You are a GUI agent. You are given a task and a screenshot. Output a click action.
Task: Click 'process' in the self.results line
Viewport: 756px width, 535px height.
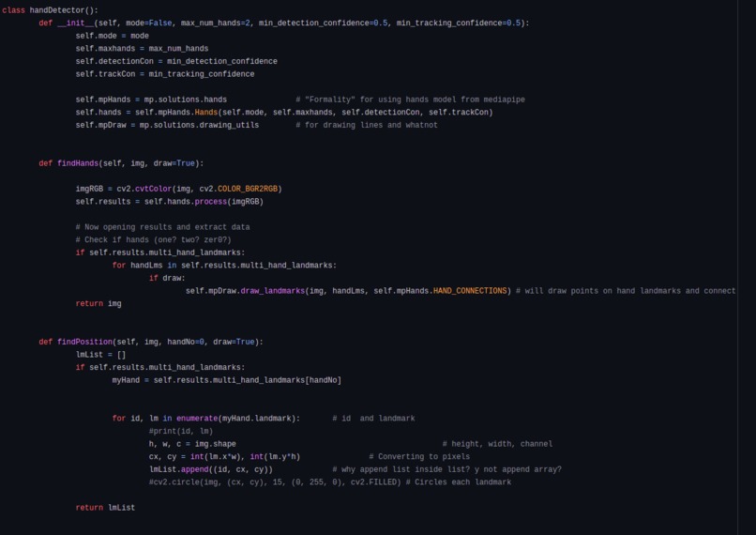click(x=211, y=202)
